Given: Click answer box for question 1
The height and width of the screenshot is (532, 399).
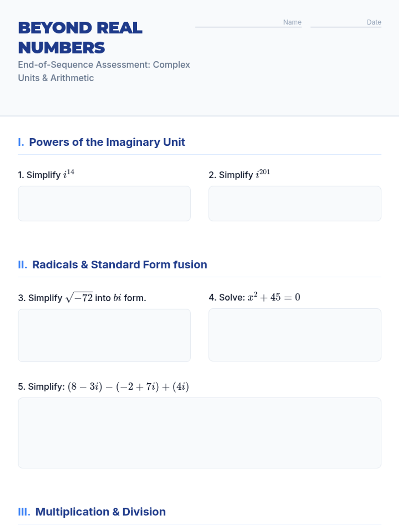Looking at the screenshot, I should click(x=104, y=203).
